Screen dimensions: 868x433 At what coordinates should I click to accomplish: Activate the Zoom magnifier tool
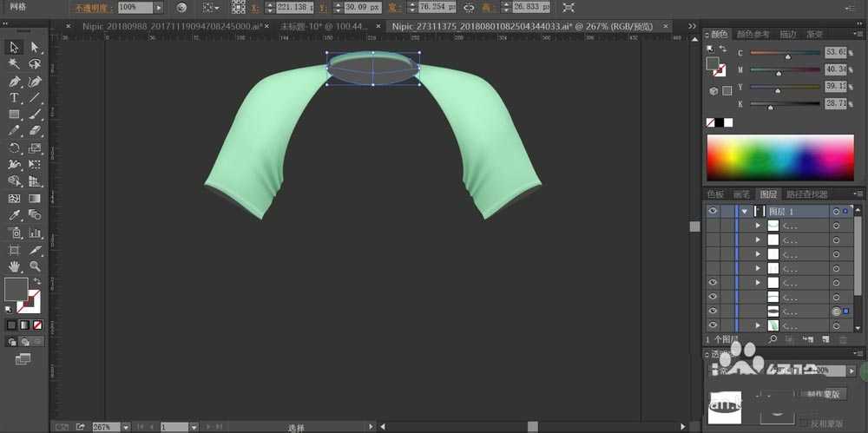click(35, 266)
